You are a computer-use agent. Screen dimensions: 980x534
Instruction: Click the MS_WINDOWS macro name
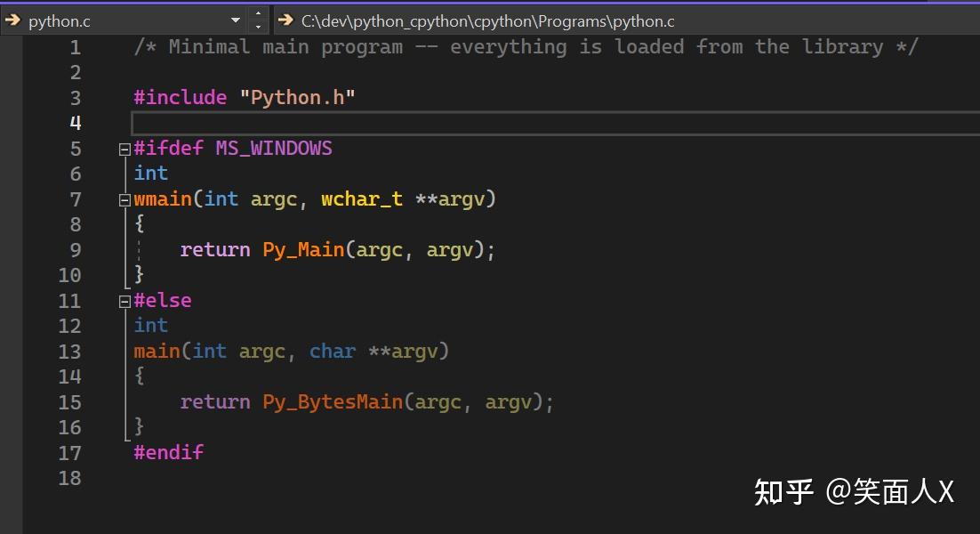tap(273, 148)
